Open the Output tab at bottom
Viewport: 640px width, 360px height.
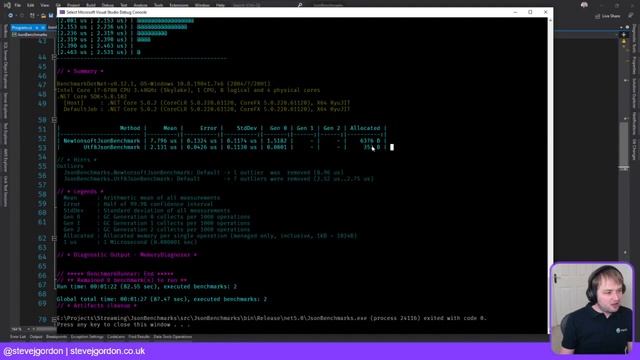[x=36, y=337]
